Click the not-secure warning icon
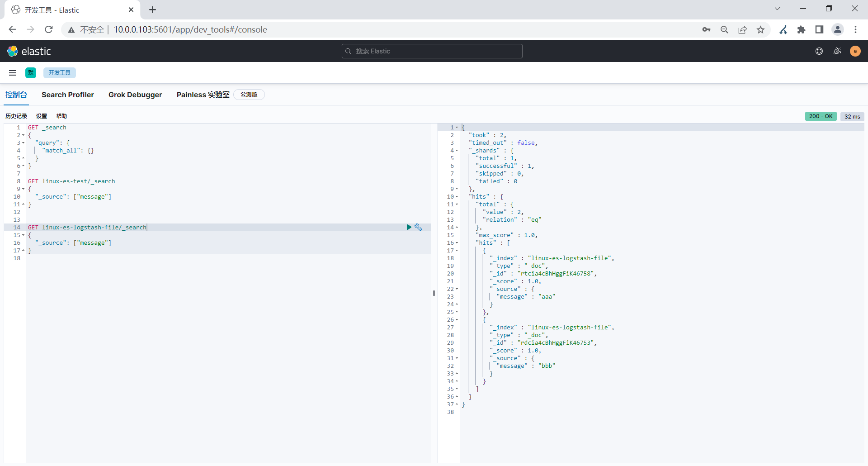This screenshot has width=868, height=466. (x=71, y=30)
